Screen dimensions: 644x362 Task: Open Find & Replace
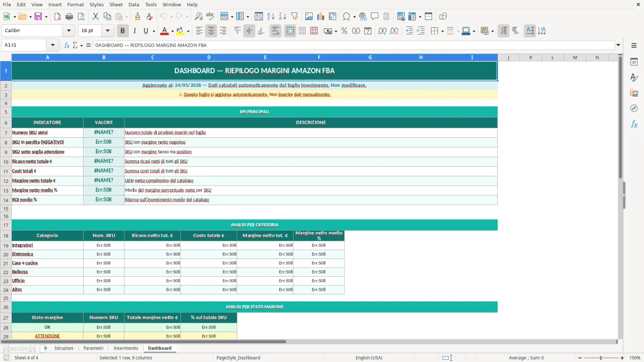199,17
